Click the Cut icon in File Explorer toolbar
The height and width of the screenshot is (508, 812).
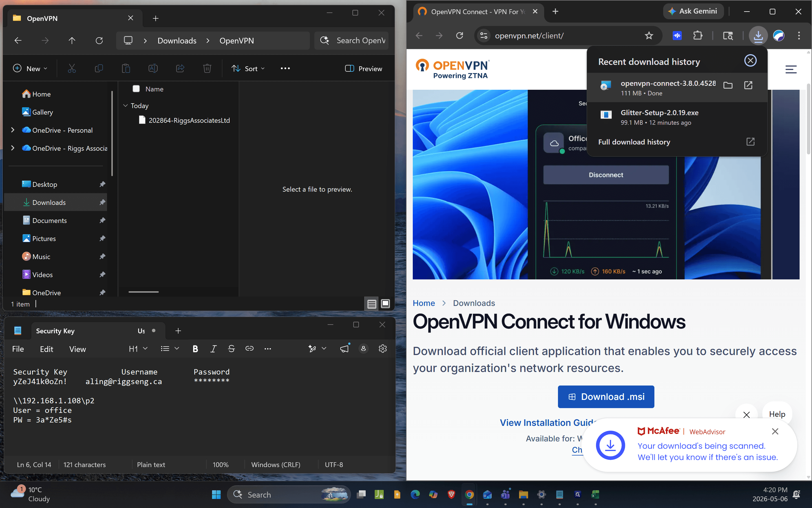(72, 69)
